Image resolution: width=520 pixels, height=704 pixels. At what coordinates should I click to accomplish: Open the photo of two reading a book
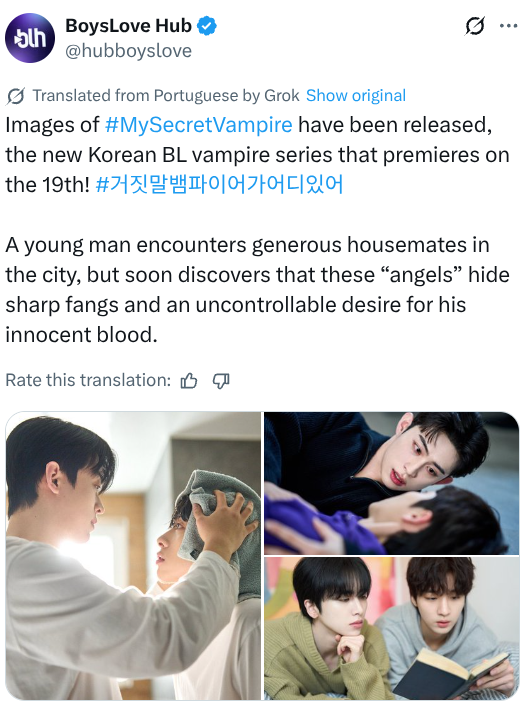391,628
